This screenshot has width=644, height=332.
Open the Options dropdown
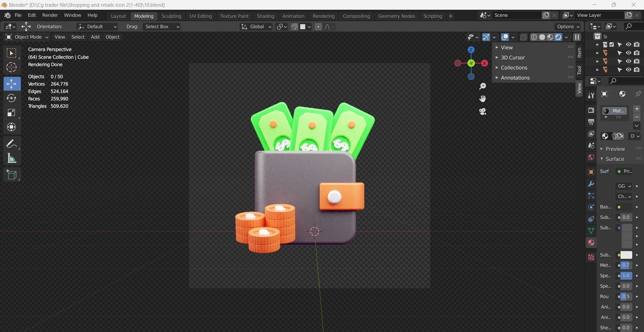[x=568, y=27]
